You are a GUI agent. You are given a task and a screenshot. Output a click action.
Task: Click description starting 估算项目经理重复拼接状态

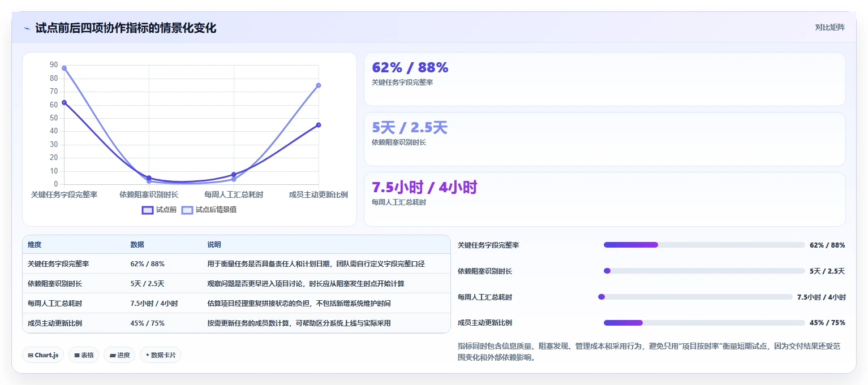(299, 304)
